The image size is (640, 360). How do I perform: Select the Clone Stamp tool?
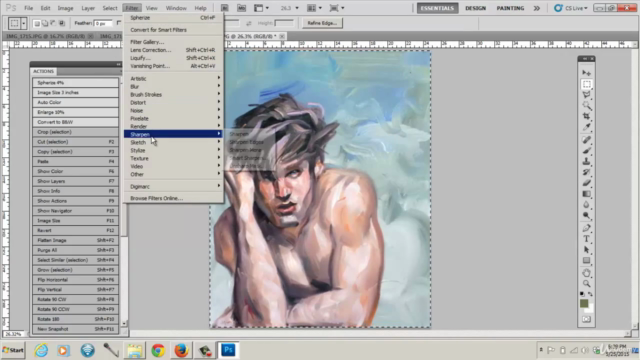pos(587,161)
